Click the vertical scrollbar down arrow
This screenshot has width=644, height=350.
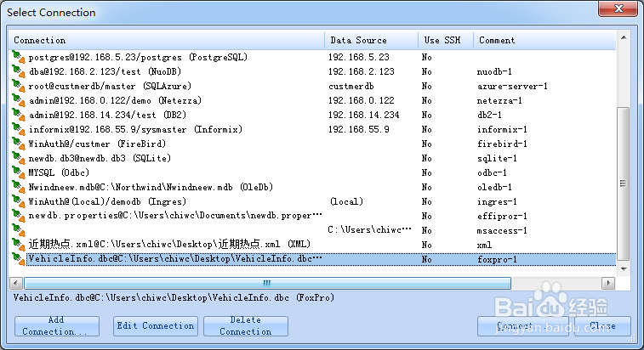click(624, 269)
